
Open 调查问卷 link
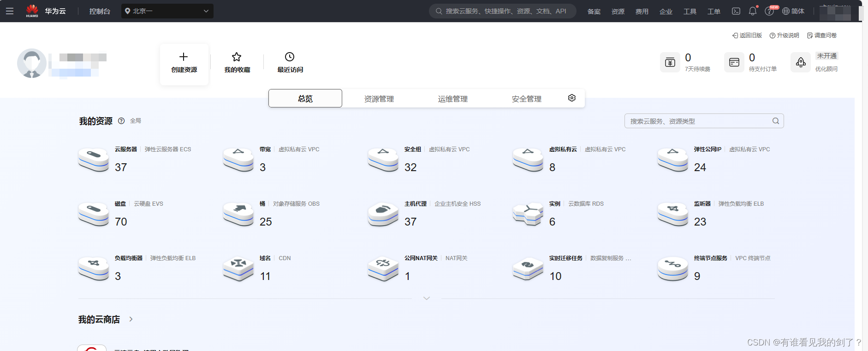822,36
